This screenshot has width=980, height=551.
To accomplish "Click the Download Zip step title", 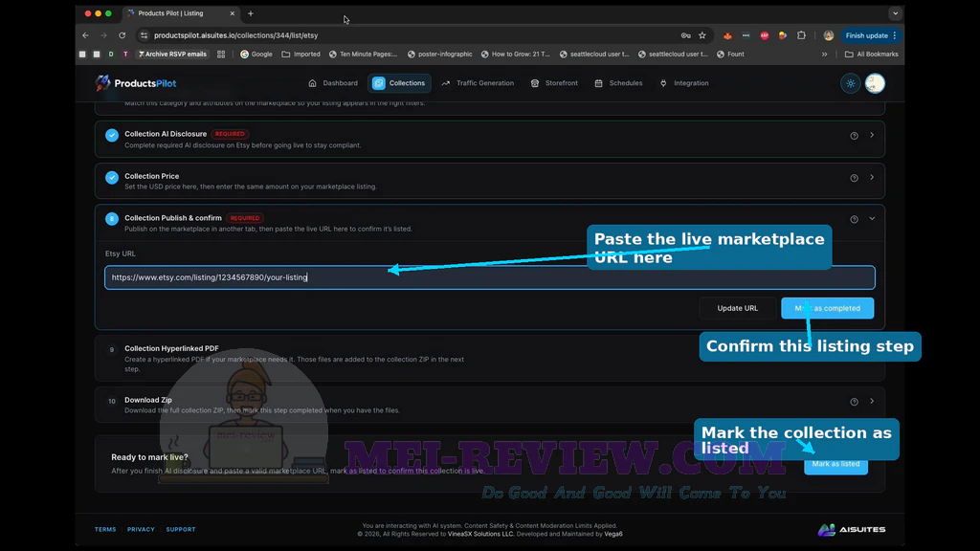I will (148, 400).
